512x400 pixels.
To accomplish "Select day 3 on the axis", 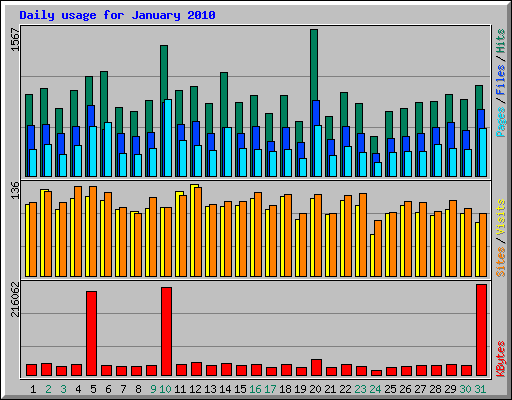I will [63, 389].
